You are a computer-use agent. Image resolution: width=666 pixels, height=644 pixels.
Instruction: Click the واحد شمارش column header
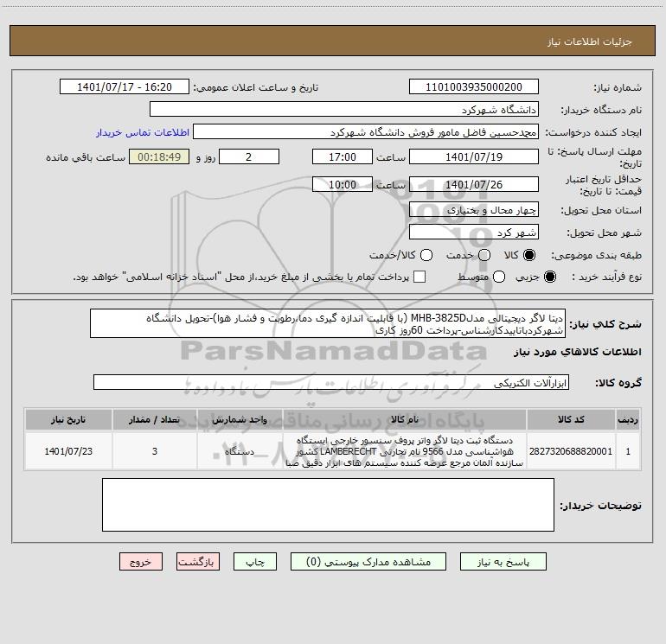(240, 419)
